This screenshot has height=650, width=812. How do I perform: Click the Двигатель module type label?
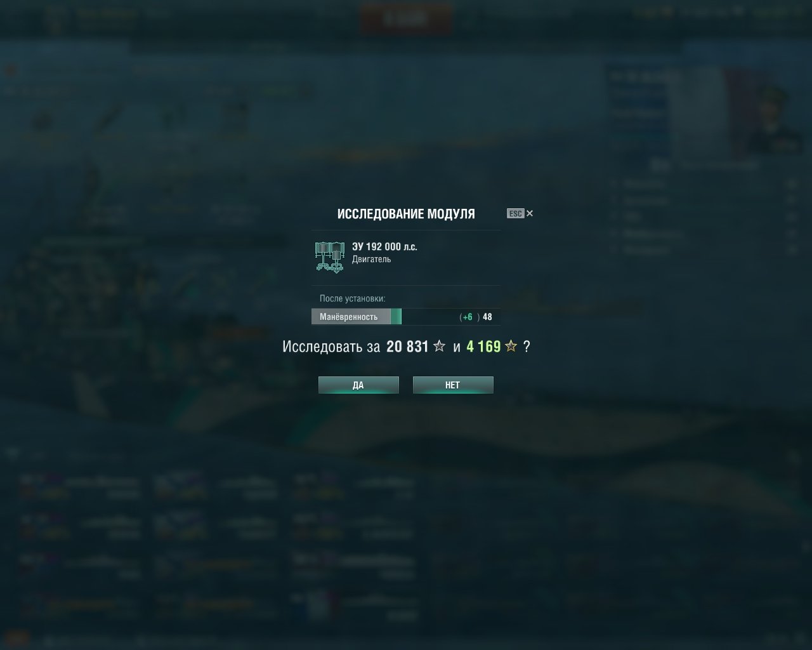(x=372, y=259)
